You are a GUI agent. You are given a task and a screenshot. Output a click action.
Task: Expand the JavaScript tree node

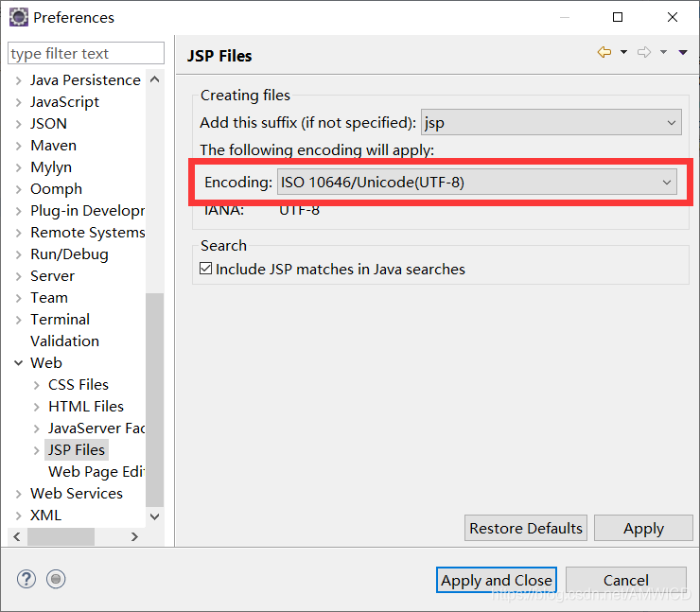click(x=18, y=102)
